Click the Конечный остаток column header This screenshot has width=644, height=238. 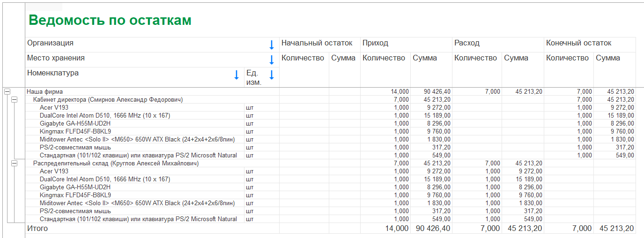point(590,45)
